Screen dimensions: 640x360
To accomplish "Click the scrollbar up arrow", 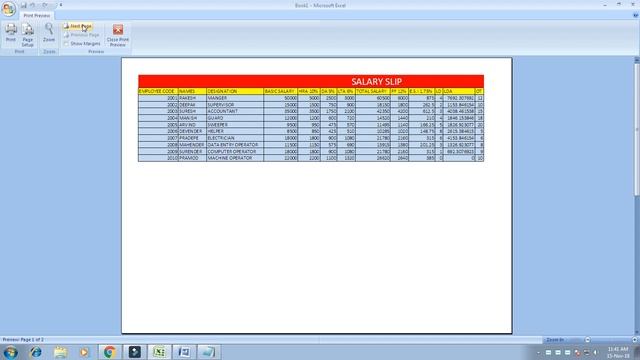I will click(x=637, y=60).
